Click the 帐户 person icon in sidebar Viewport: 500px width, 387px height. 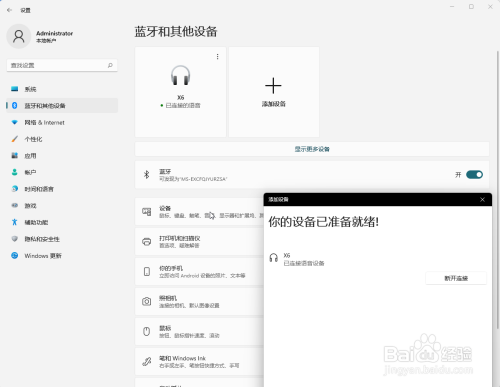[15, 172]
